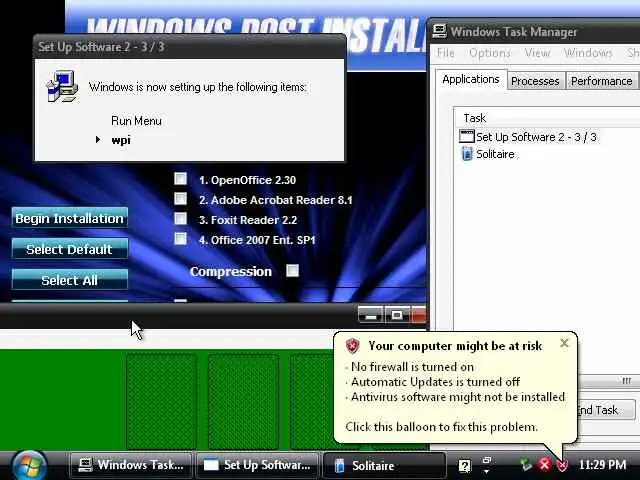Image resolution: width=640 pixels, height=480 pixels.
Task: Click the '1. OpenOffice 2.30' label
Action: click(x=247, y=180)
